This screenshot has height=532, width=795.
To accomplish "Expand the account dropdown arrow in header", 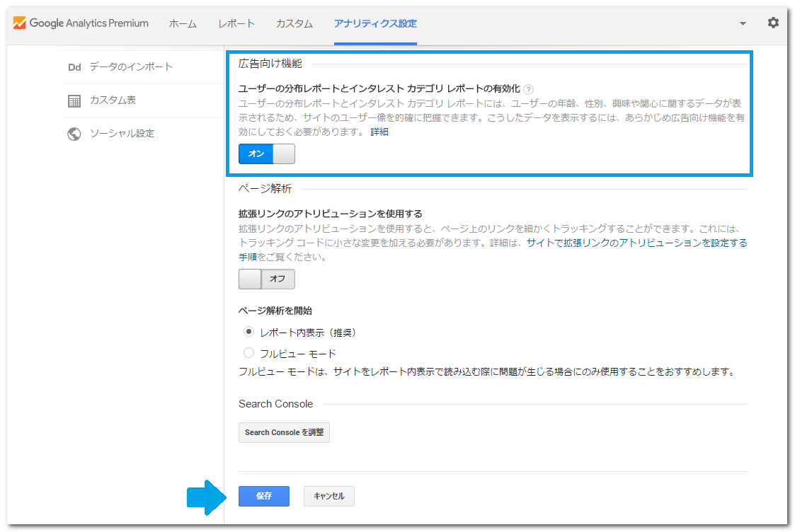I will 743,23.
